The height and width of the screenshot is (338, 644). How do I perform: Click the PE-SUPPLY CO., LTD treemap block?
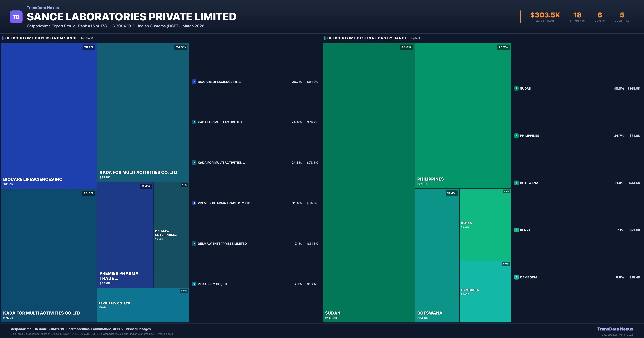pos(143,305)
